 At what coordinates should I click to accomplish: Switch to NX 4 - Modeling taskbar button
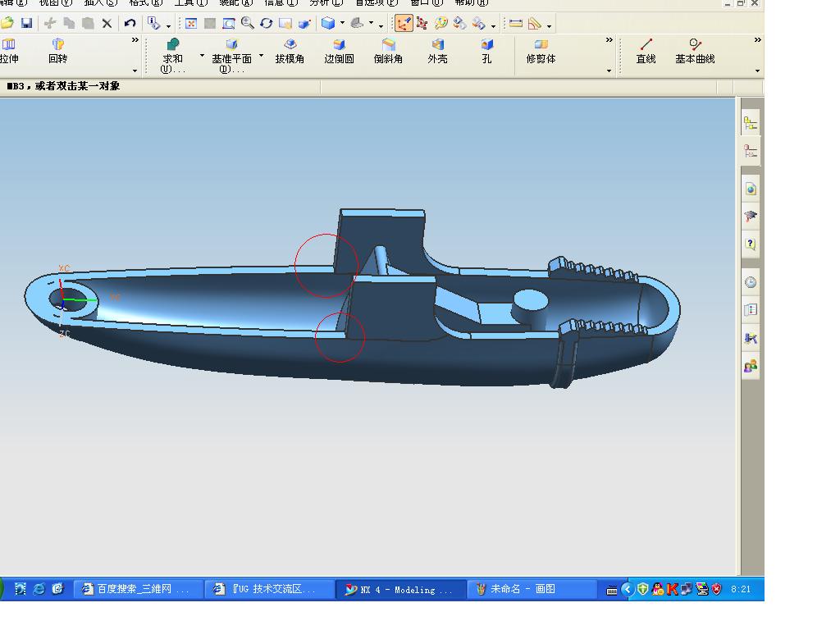[399, 589]
